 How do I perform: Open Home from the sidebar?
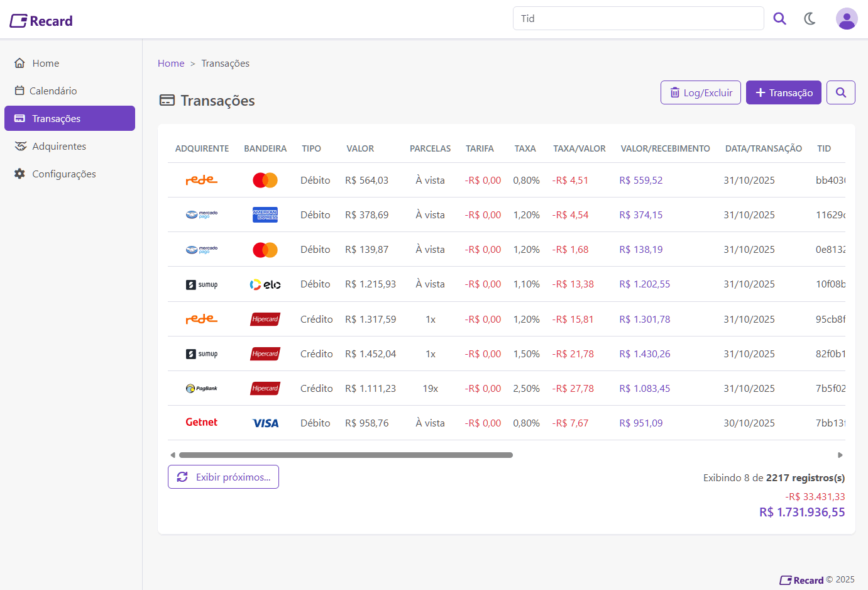pyautogui.click(x=45, y=64)
